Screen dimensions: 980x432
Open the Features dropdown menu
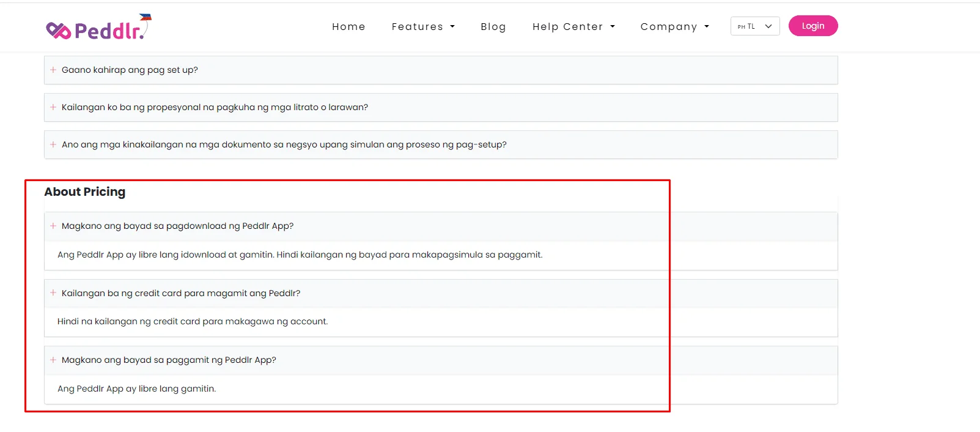pos(423,26)
